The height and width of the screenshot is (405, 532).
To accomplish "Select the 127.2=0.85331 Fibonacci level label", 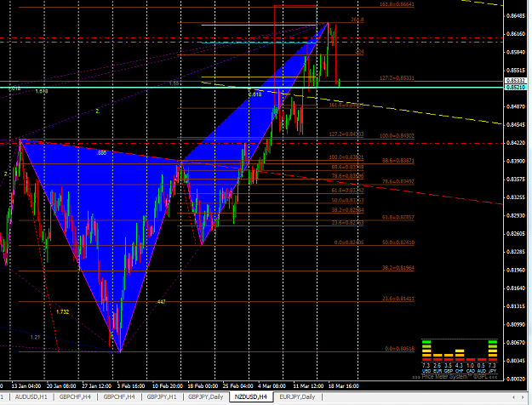I will (397, 78).
